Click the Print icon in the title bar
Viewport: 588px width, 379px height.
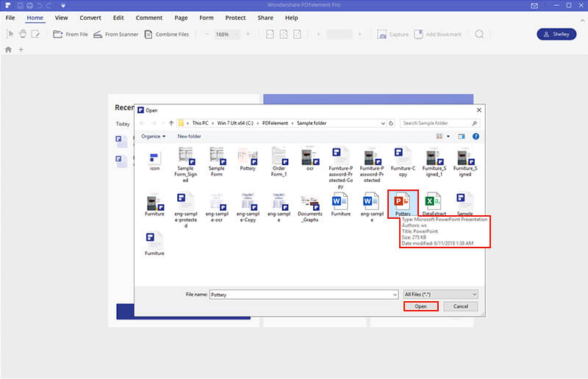pos(29,6)
